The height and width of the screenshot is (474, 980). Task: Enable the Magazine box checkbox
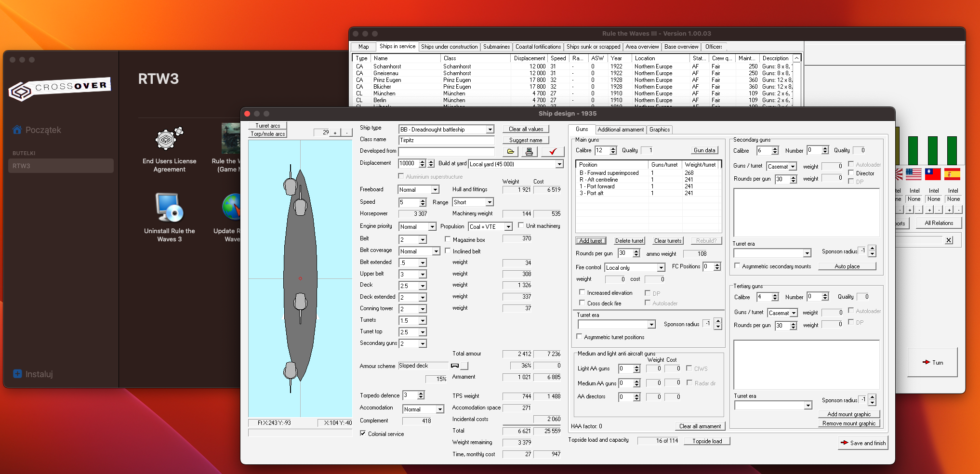pos(448,239)
